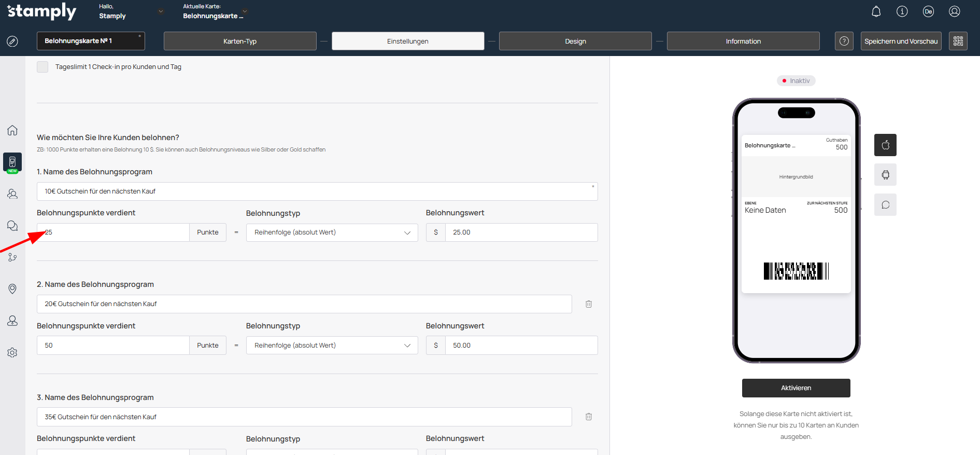Click the help question mark icon
Screen dimensions: 980x455
844,41
